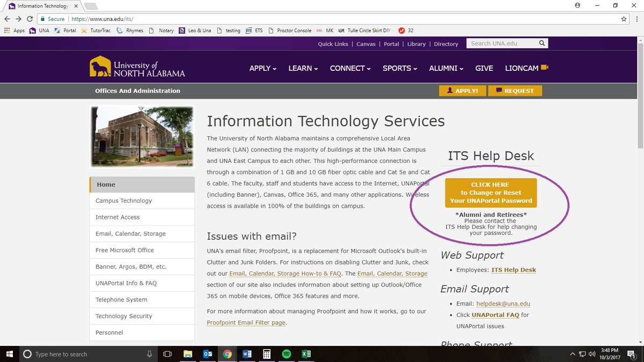The image size is (644, 362).
Task: Click the search magnifier in the UNA search box
Action: [x=542, y=43]
